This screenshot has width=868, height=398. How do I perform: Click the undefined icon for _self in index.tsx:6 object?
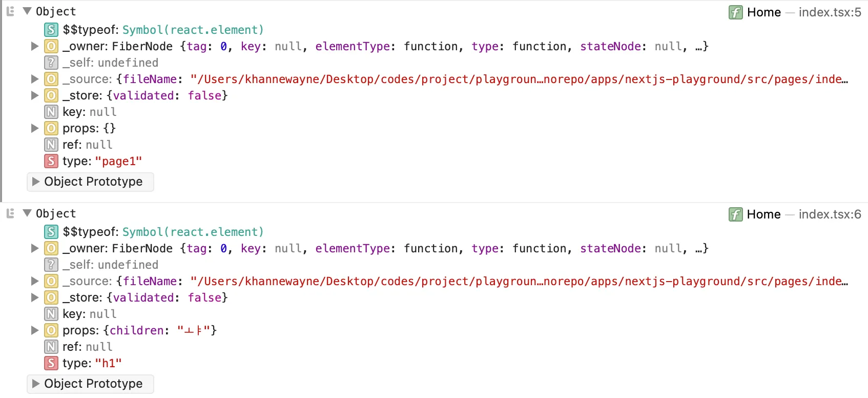point(51,265)
